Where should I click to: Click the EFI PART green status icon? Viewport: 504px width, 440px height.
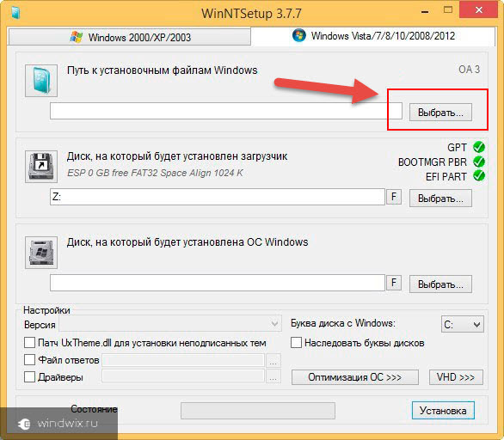479,175
